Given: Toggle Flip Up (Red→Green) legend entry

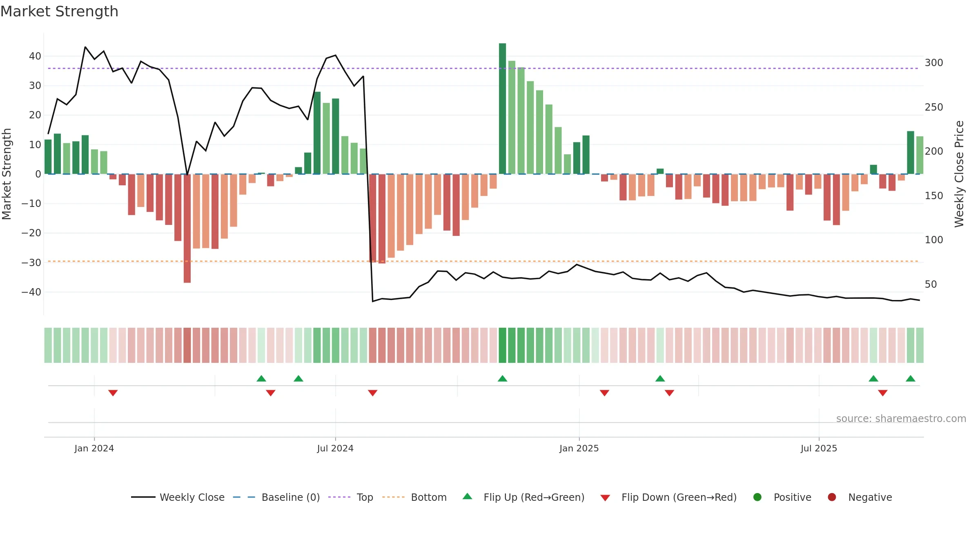Looking at the screenshot, I should [x=523, y=497].
